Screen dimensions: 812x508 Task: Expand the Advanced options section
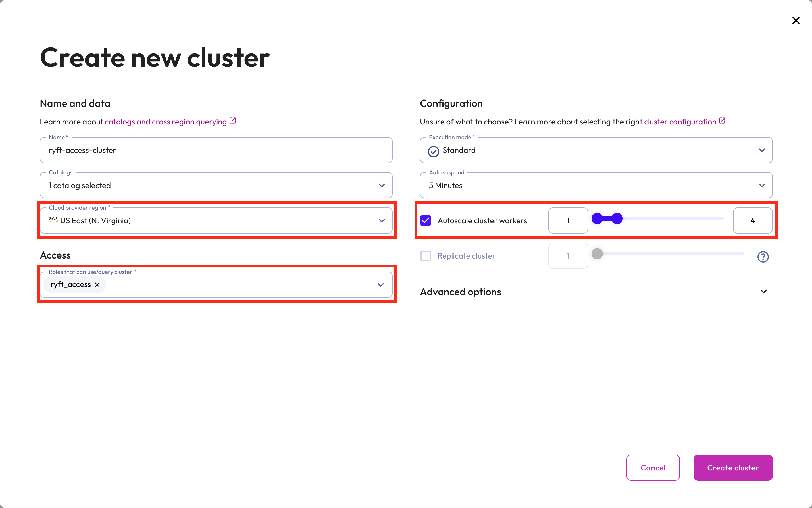(763, 291)
